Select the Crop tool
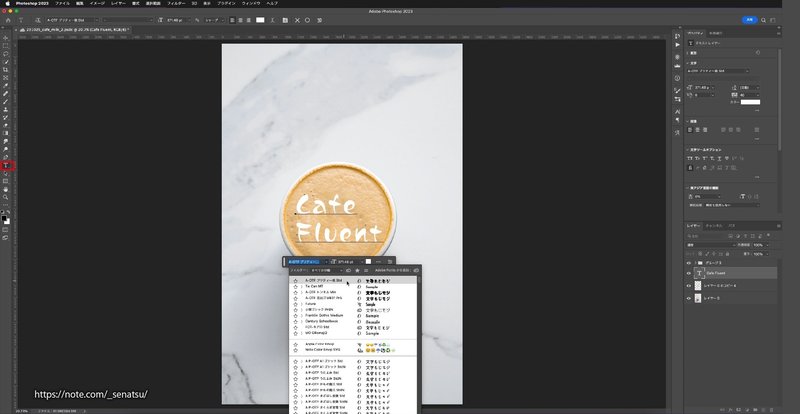This screenshot has width=800, height=414. 6,69
